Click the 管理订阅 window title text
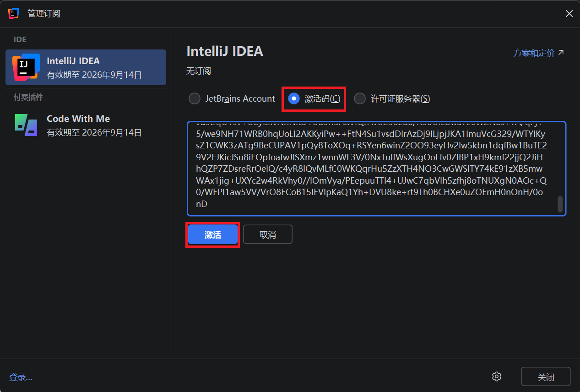 tap(44, 14)
